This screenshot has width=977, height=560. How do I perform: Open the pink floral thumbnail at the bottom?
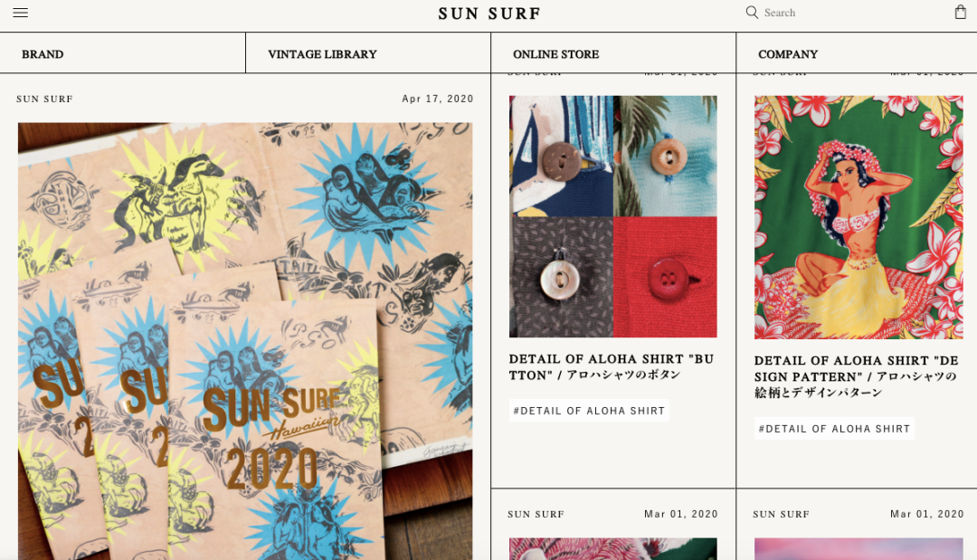[613, 549]
